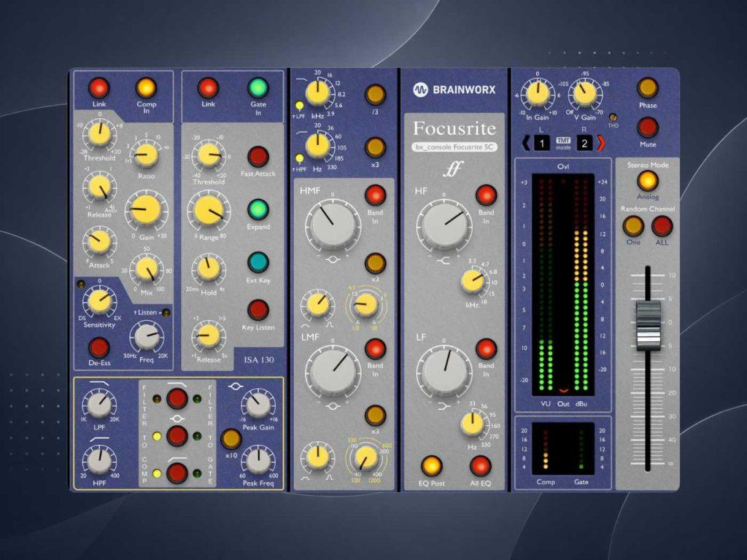Click the LF Hz frequency knob
The height and width of the screenshot is (560, 747).
click(x=472, y=424)
